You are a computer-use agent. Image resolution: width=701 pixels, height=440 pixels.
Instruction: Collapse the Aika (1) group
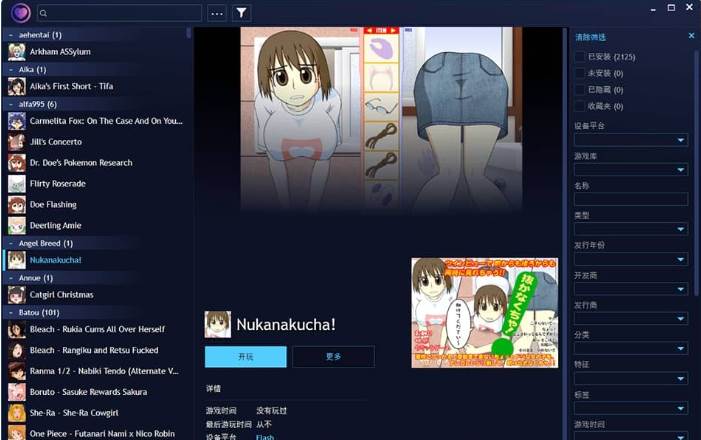pos(11,69)
